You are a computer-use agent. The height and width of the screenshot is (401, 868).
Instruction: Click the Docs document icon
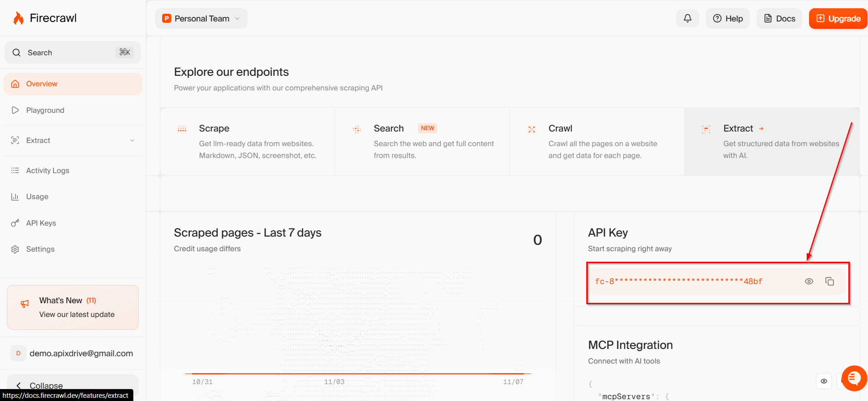(768, 18)
